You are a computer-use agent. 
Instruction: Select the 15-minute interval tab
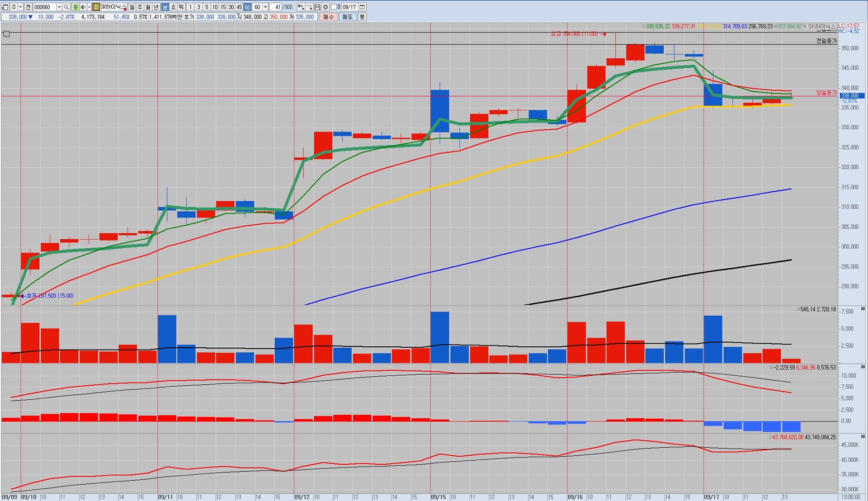[x=223, y=7]
